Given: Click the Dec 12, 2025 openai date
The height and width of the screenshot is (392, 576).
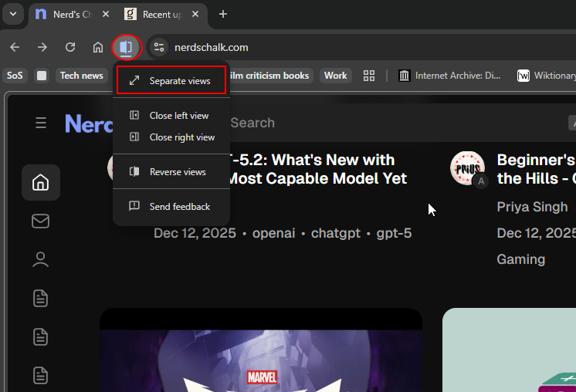Looking at the screenshot, I should click(x=195, y=233).
